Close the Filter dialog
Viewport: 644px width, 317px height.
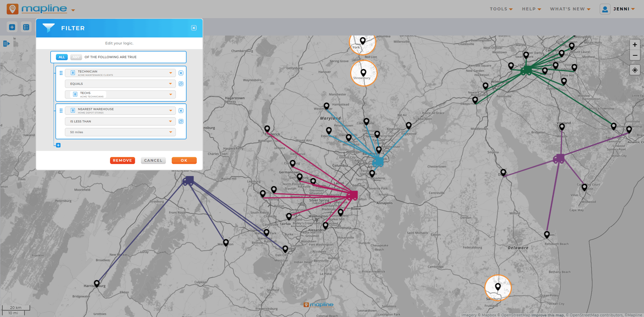pyautogui.click(x=194, y=28)
